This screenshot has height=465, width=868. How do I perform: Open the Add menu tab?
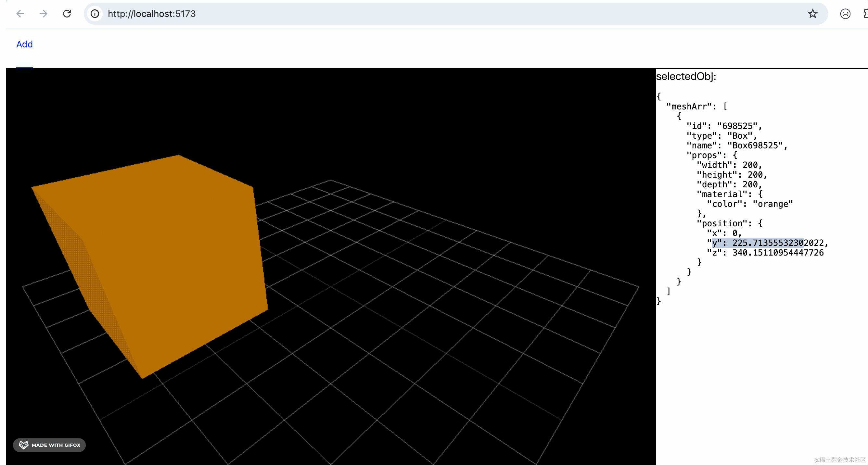pyautogui.click(x=25, y=44)
